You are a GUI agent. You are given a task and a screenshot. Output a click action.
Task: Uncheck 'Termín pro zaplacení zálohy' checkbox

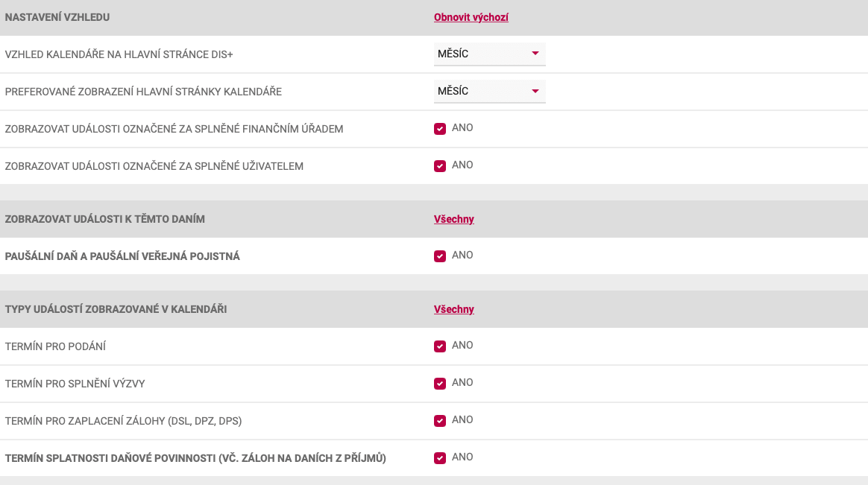(440, 421)
